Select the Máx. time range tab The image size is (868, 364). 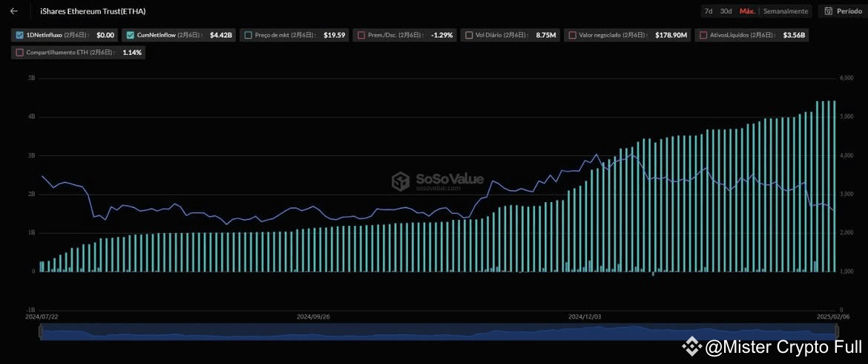(x=747, y=11)
